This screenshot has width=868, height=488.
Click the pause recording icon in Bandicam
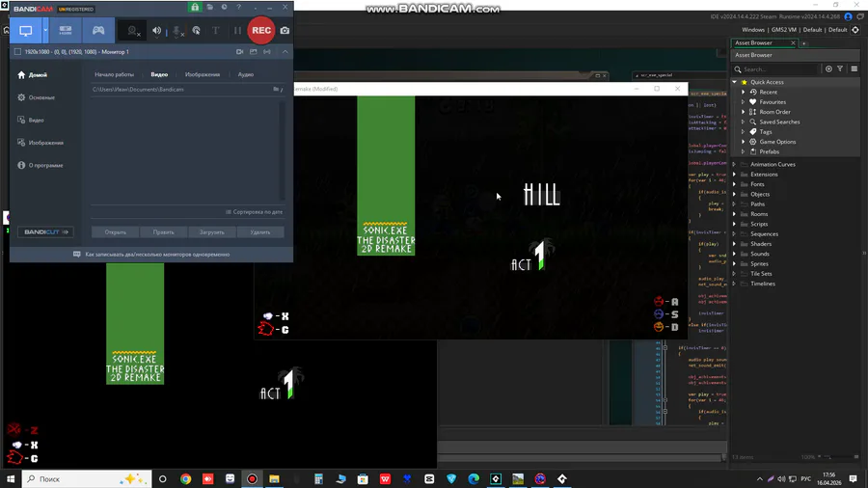pyautogui.click(x=237, y=31)
